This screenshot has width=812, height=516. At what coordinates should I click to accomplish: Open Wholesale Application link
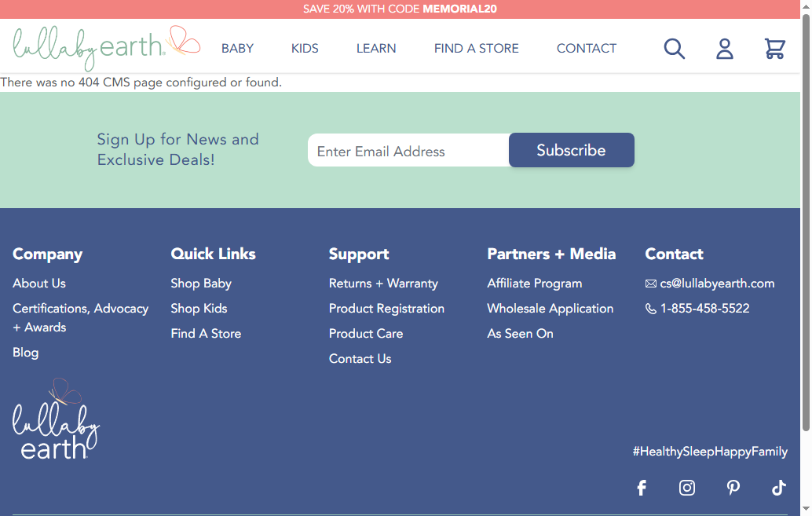[x=550, y=308]
